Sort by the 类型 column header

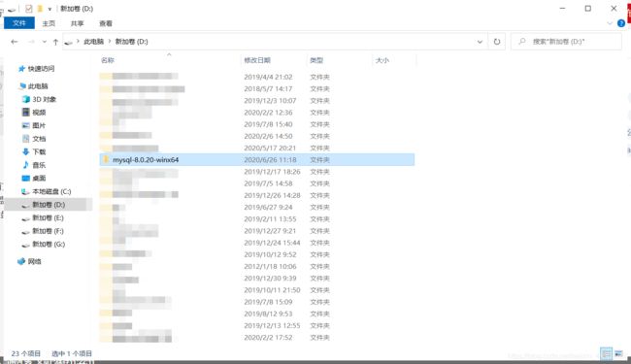pyautogui.click(x=316, y=60)
